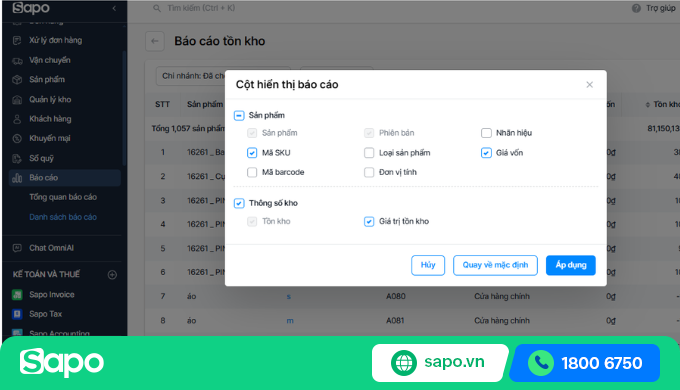Enable the Nhãn hiệu checkbox
The width and height of the screenshot is (680, 390).
pos(486,133)
